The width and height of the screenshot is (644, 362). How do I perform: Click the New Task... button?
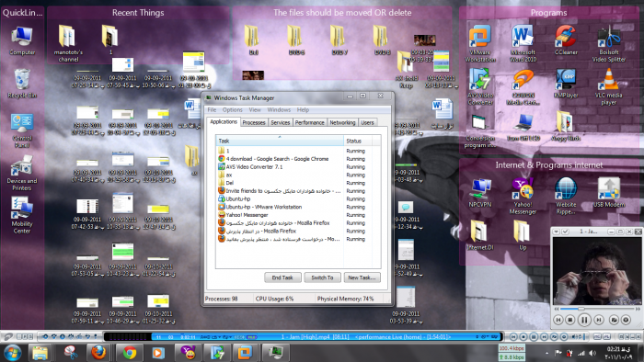(x=362, y=277)
